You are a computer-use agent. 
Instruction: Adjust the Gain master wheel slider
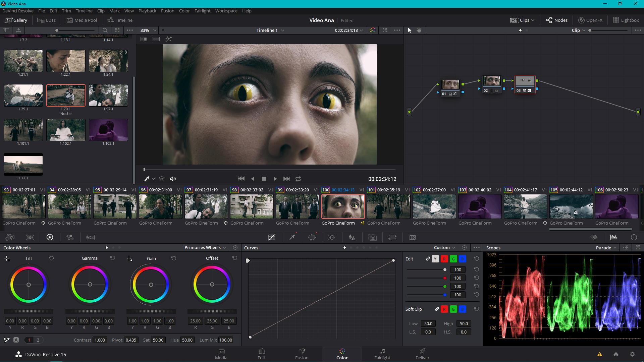click(151, 311)
